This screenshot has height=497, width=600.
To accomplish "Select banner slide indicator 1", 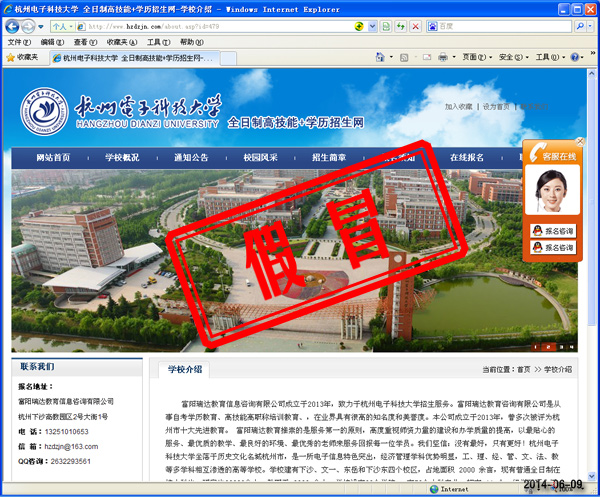I will pos(536,347).
